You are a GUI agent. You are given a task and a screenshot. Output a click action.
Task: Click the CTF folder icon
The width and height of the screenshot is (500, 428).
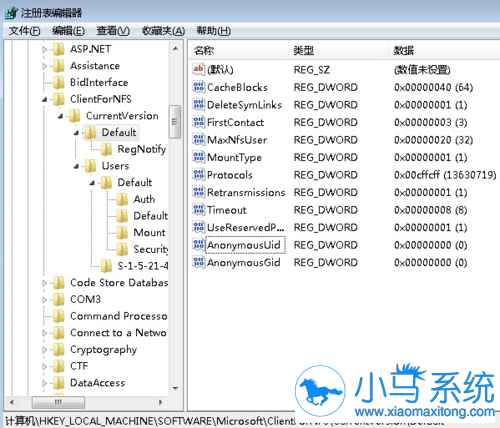(x=59, y=366)
